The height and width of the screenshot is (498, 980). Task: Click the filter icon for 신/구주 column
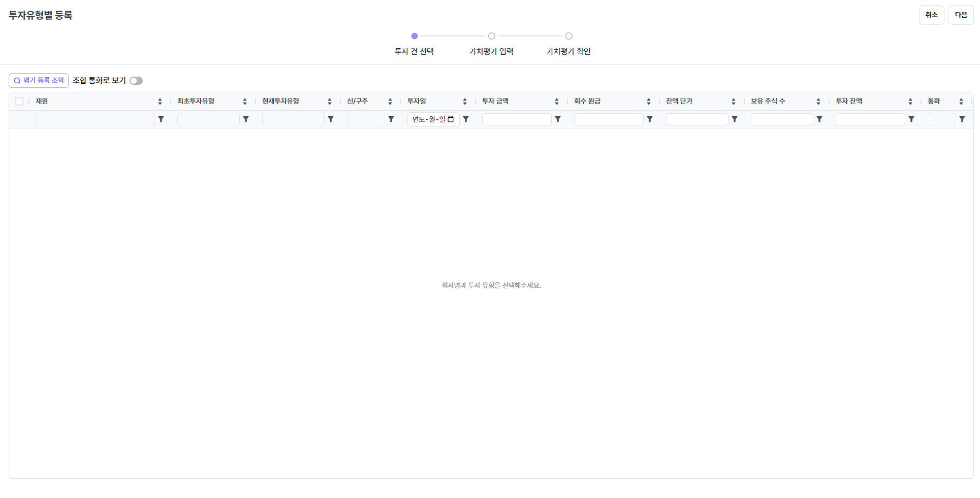[391, 119]
